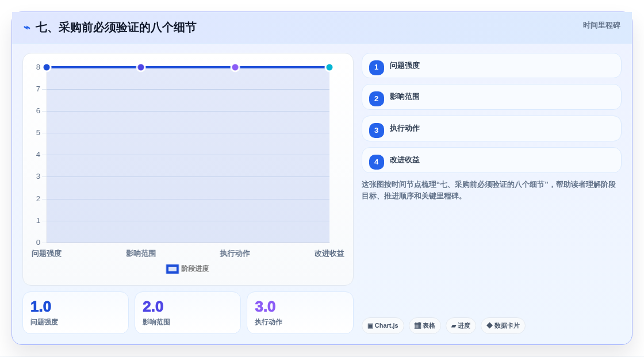Click the 3.0 执行动作 data card
644x357 pixels.
pos(300,313)
